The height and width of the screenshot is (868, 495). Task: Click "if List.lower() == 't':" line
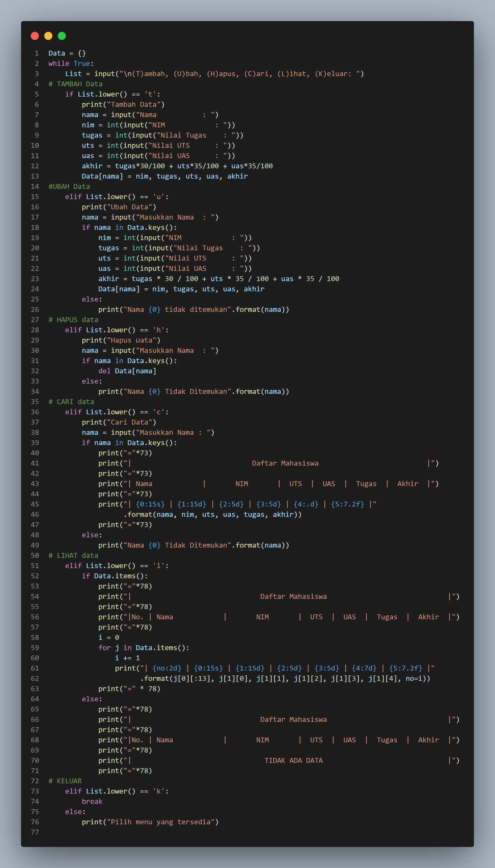click(113, 94)
